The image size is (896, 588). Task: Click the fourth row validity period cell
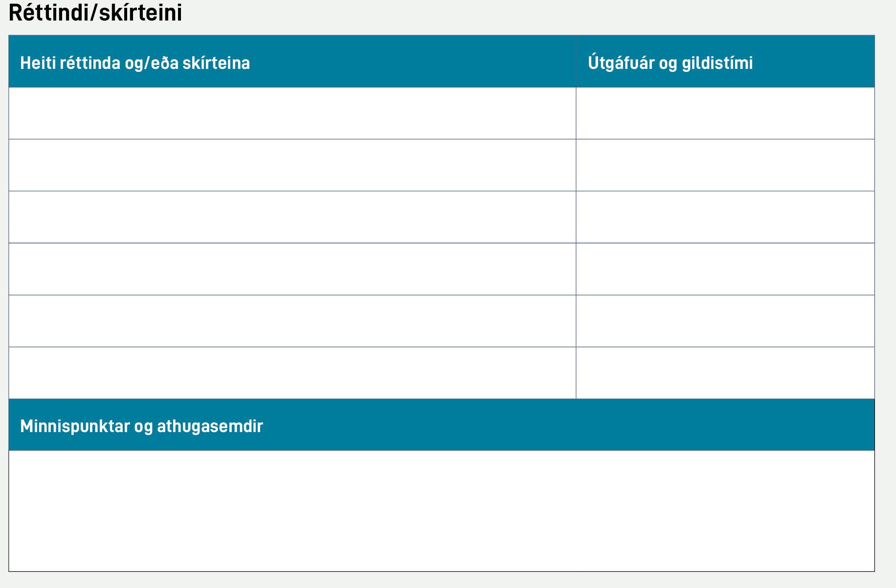(725, 269)
